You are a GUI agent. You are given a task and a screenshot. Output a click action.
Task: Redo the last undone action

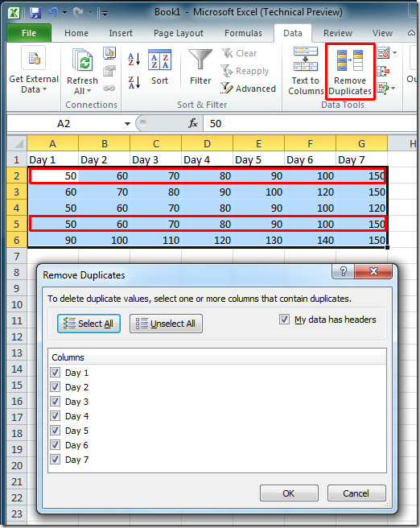tap(78, 13)
